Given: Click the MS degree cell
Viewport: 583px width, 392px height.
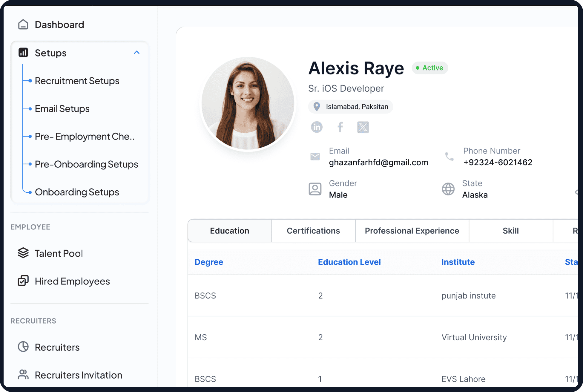Looking at the screenshot, I should 201,337.
